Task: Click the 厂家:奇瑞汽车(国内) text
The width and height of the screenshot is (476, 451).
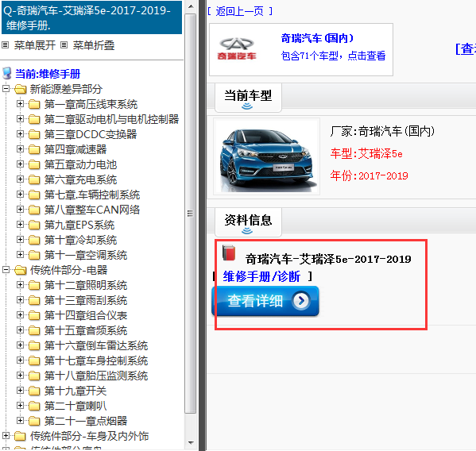Action: 382,131
